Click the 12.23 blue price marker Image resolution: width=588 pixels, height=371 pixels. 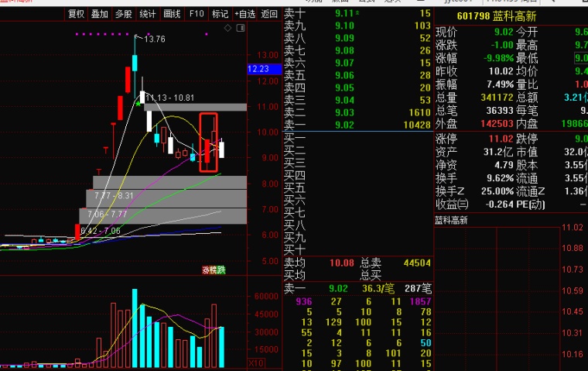tap(264, 69)
